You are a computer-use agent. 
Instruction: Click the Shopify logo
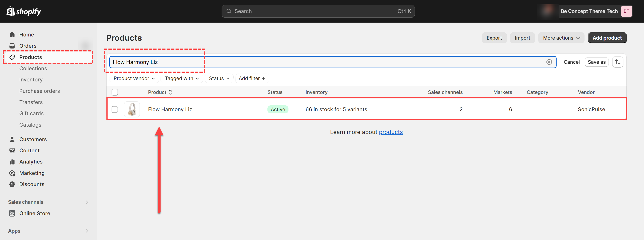click(x=24, y=11)
